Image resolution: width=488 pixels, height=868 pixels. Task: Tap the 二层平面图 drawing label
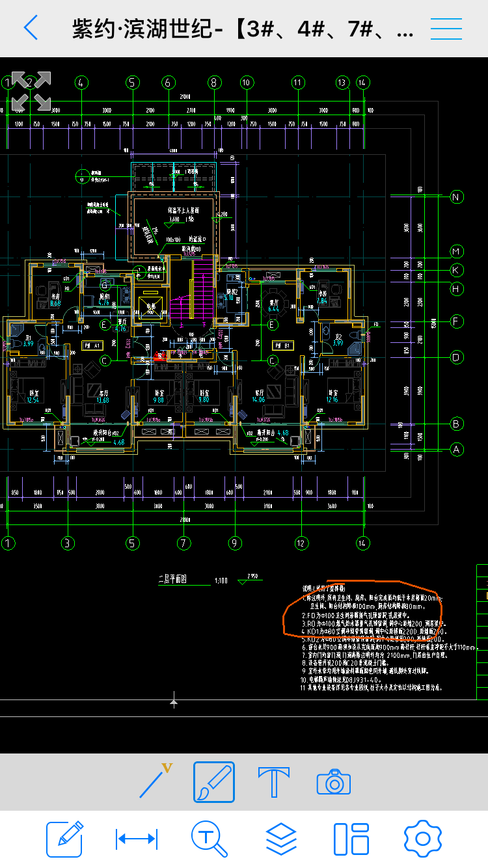tap(172, 578)
